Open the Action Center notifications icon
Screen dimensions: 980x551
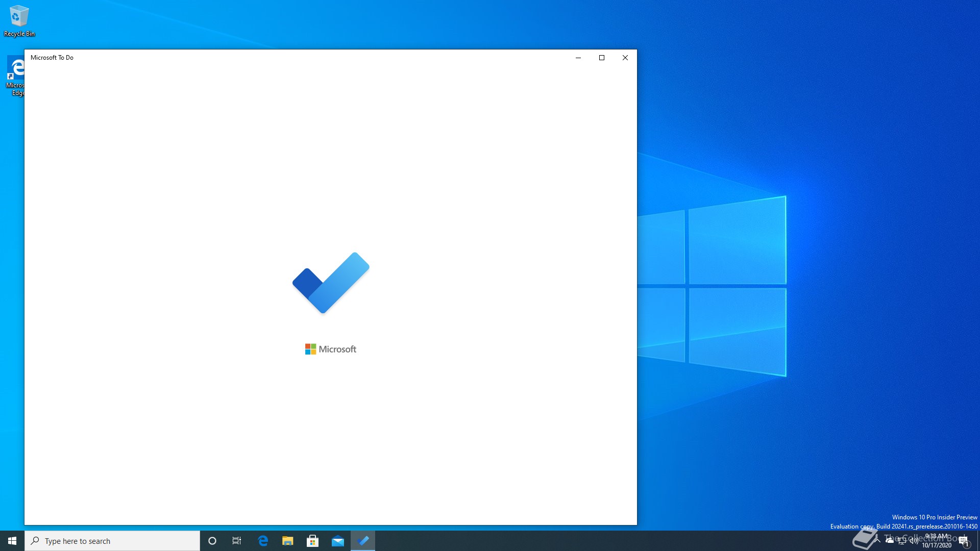point(964,541)
